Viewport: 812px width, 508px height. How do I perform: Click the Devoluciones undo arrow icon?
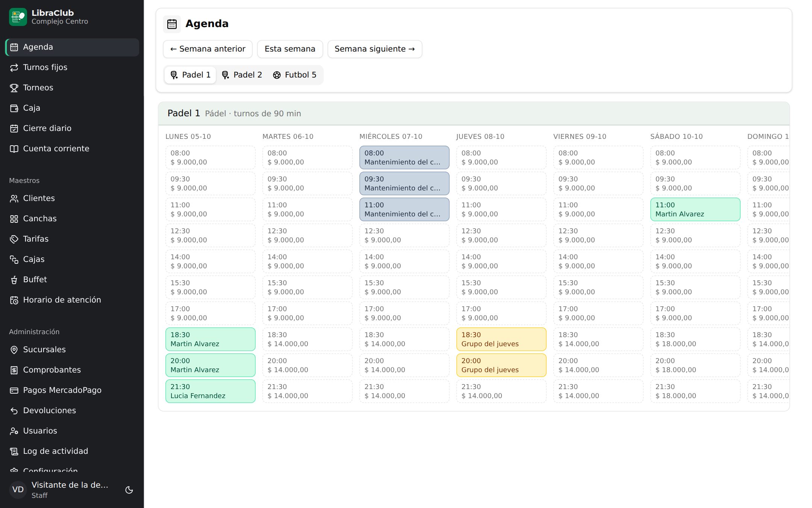coord(14,411)
